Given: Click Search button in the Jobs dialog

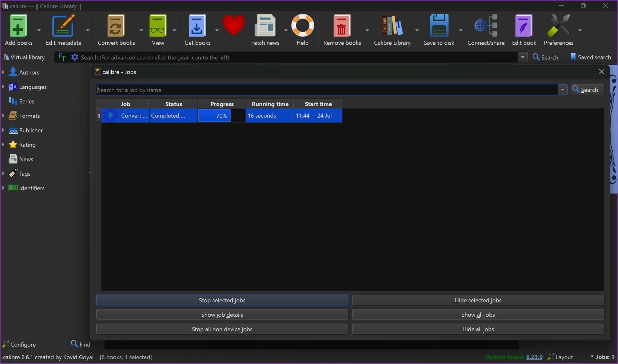Looking at the screenshot, I should tap(588, 90).
